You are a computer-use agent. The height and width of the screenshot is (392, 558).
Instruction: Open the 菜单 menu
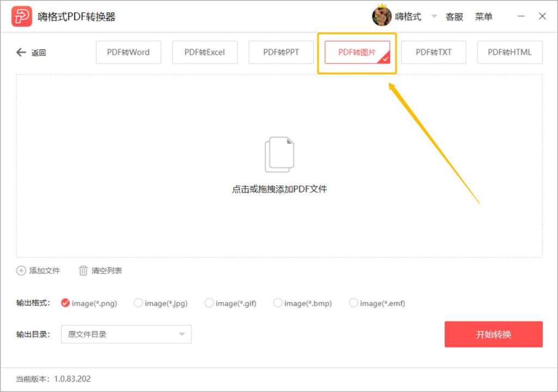click(x=484, y=17)
